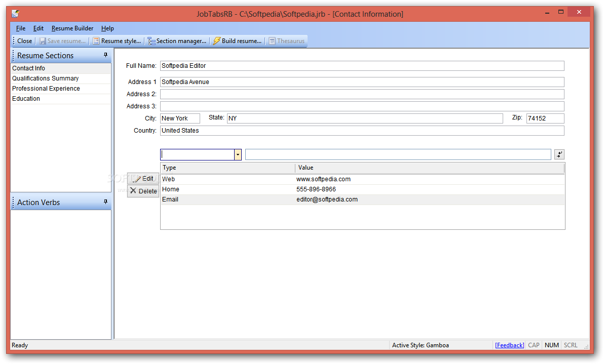Click the Ready status text
604x364 pixels.
[20, 345]
